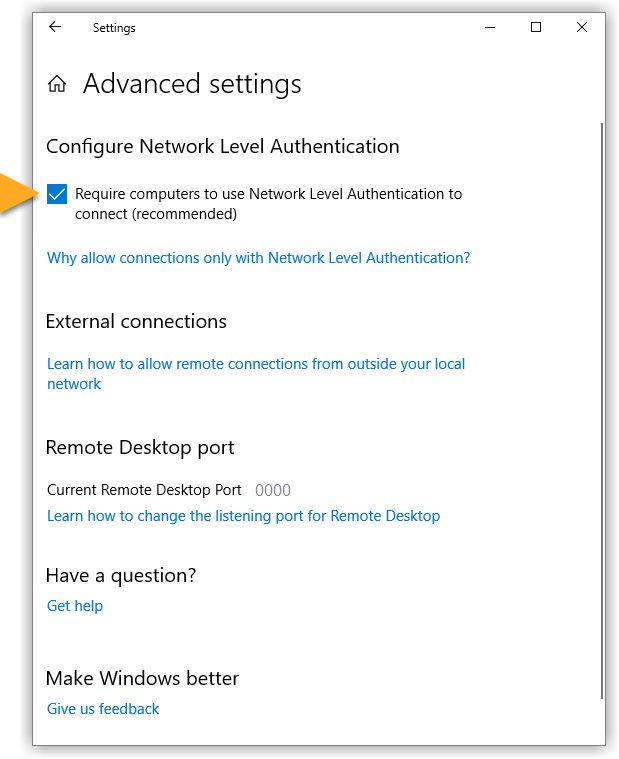
Task: Click the back arrow in the title bar
Action: pyautogui.click(x=55, y=28)
